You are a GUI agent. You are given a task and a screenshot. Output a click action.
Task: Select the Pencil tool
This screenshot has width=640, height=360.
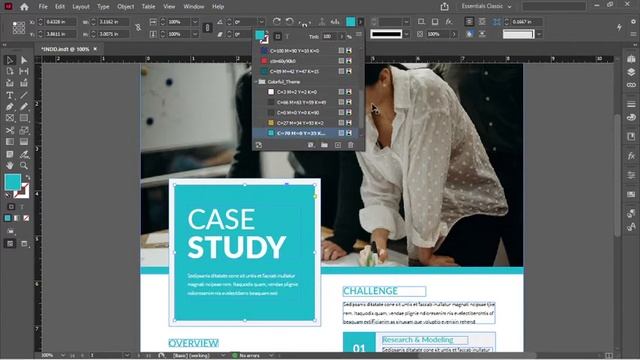pos(24,107)
